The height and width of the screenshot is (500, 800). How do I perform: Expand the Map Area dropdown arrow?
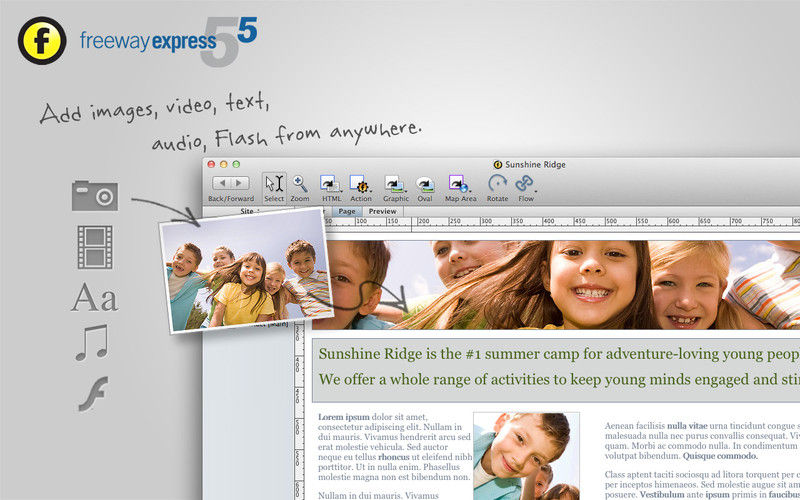pos(469,191)
